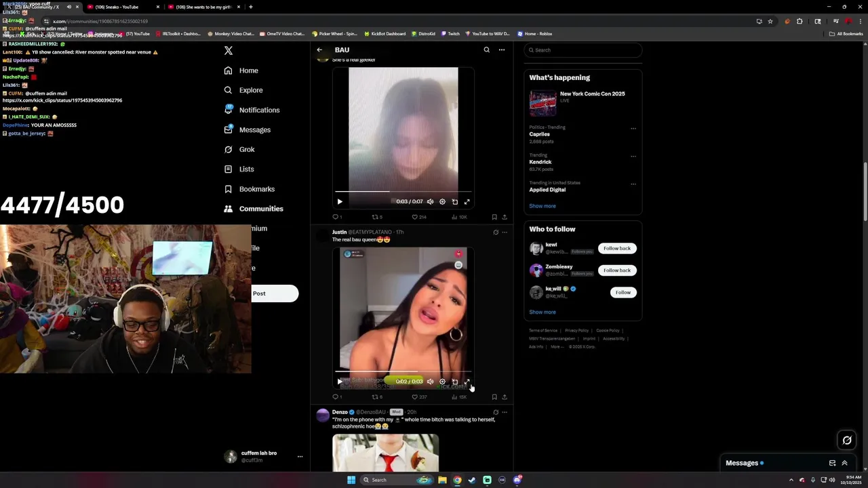Open more options on Justin's post
The image size is (868, 488).
coord(504,232)
